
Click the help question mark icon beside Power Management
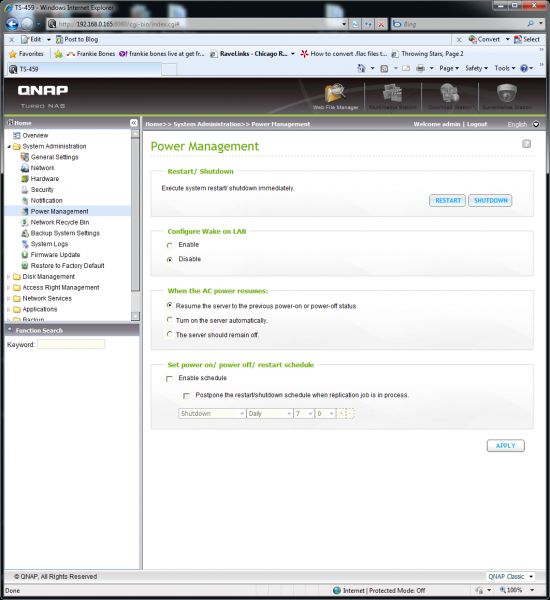pyautogui.click(x=526, y=144)
